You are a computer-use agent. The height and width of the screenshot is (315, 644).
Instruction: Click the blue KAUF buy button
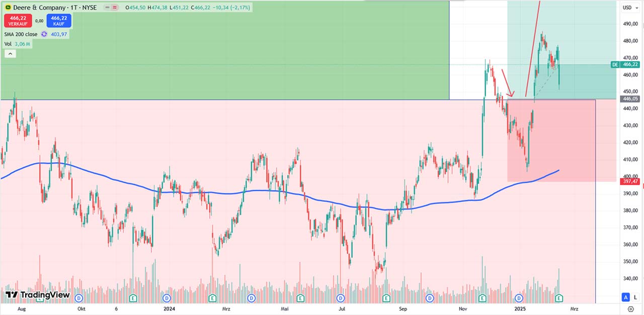[58, 21]
